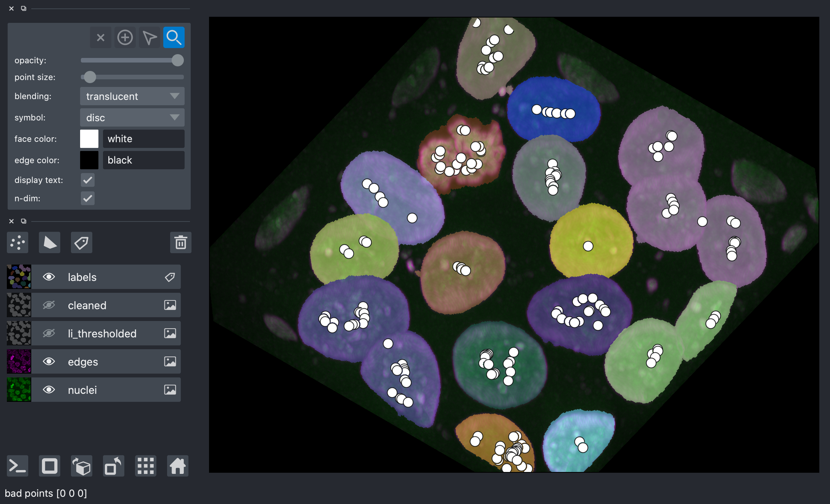Image resolution: width=830 pixels, height=504 pixels.
Task: Show the li_thresholded layer
Action: (49, 334)
